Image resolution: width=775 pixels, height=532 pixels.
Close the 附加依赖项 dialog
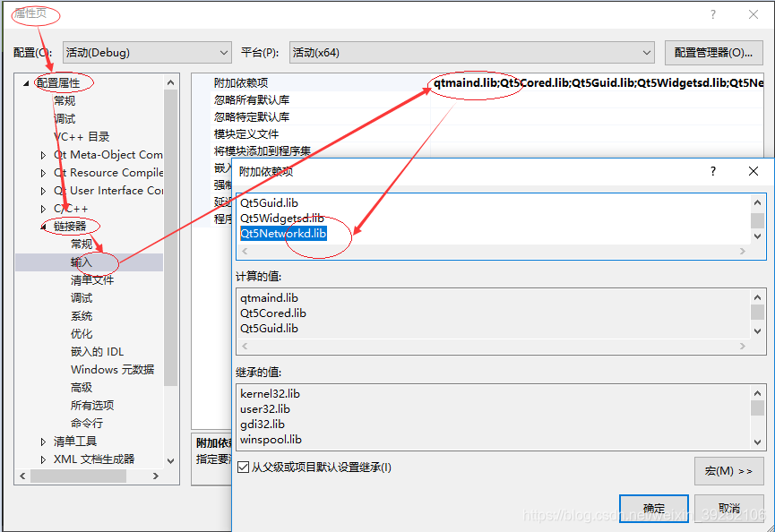point(753,171)
